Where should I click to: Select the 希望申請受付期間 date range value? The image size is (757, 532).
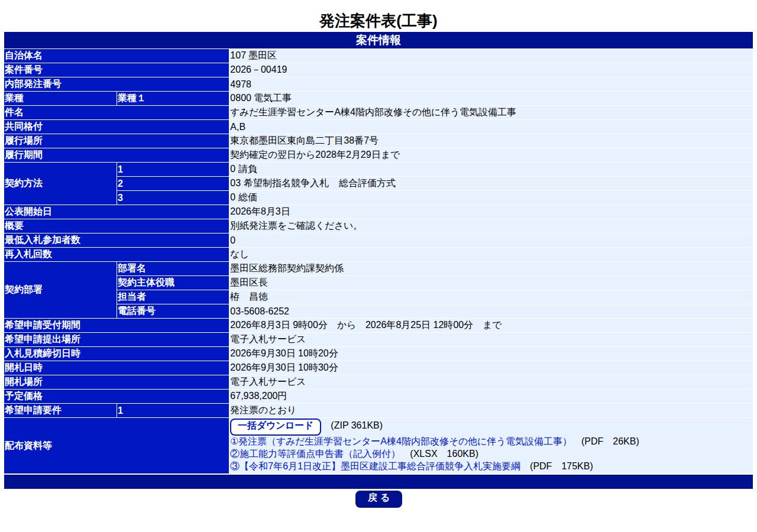(366, 325)
